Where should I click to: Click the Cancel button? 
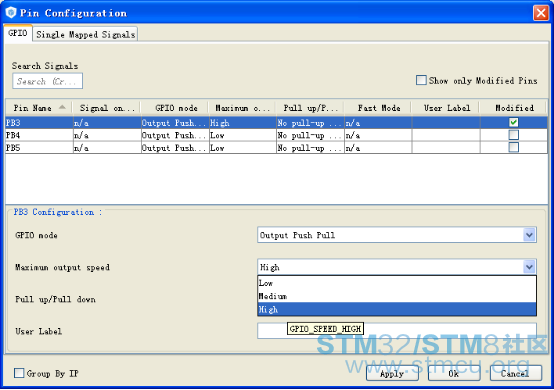click(x=515, y=373)
